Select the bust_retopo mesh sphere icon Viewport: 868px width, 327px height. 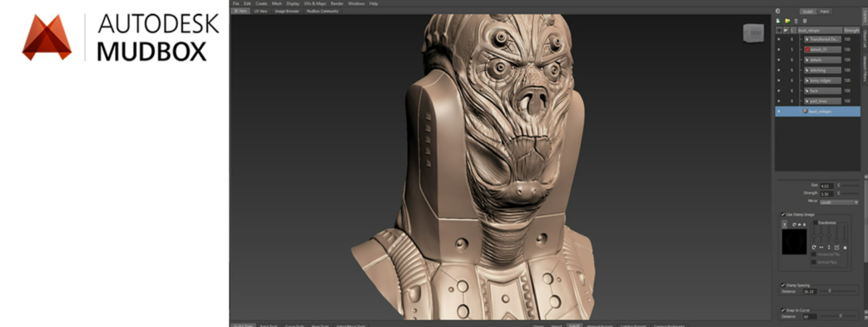coord(805,111)
